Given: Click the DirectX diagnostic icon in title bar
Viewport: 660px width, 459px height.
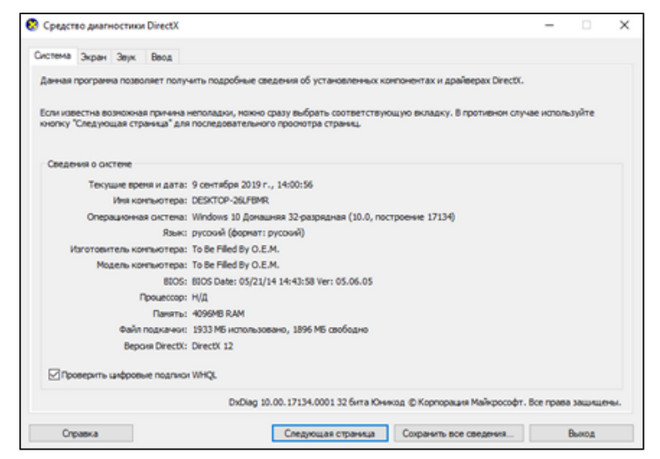Looking at the screenshot, I should (33, 24).
